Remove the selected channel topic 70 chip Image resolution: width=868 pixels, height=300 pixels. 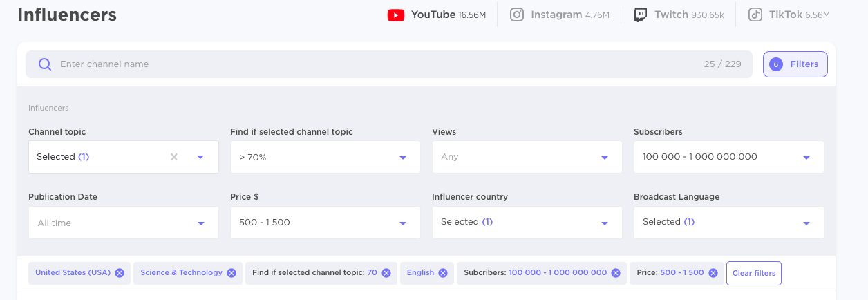[x=386, y=273]
